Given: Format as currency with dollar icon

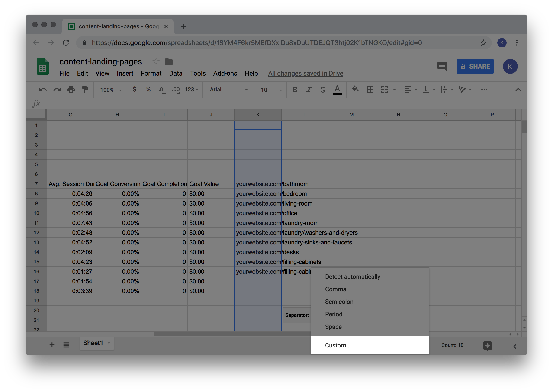Looking at the screenshot, I should click(x=135, y=90).
